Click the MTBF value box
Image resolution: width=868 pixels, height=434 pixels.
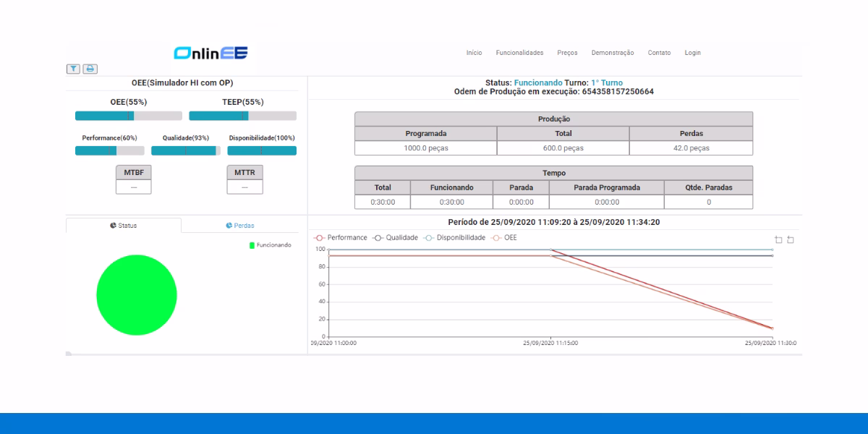pyautogui.click(x=134, y=187)
